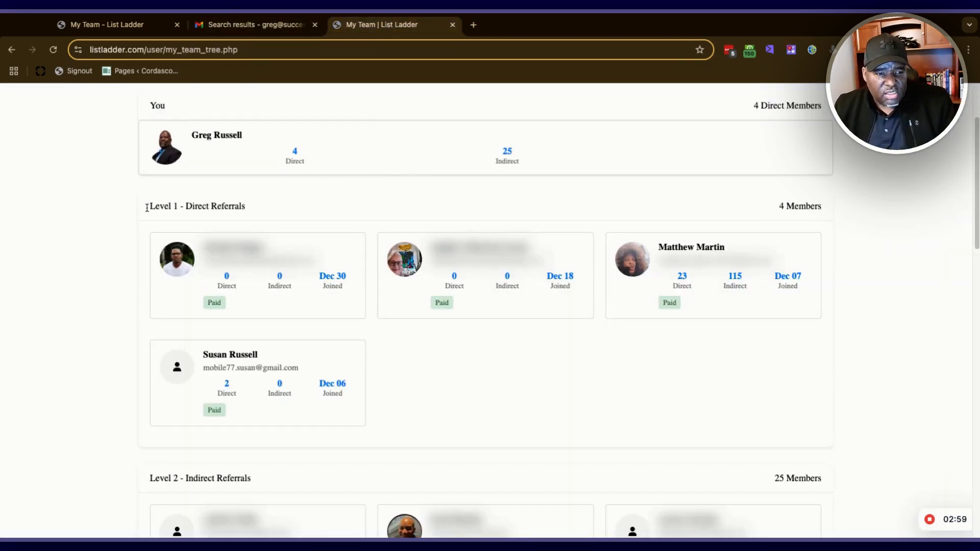The width and height of the screenshot is (980, 551).
Task: Switch to Gmail Search results tab
Action: 256,24
